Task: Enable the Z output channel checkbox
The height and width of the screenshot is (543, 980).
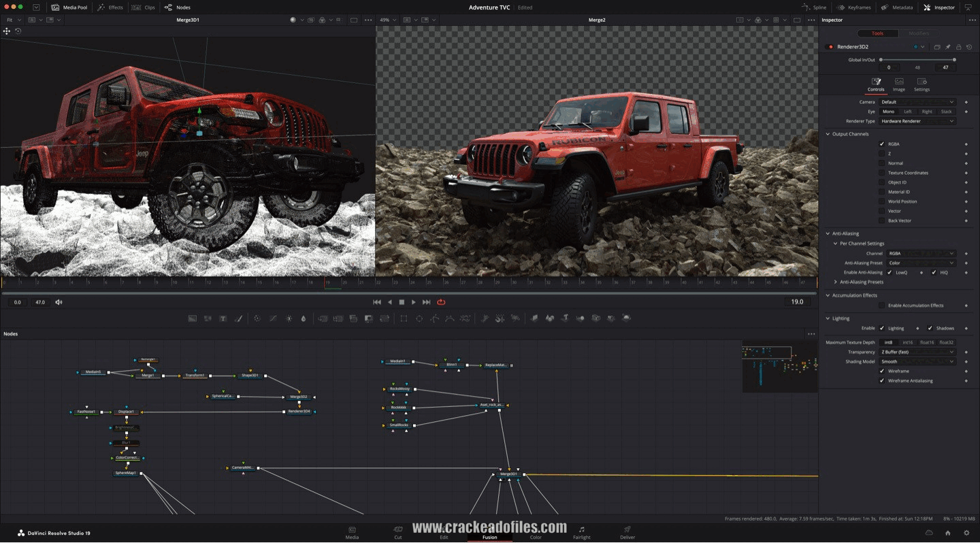Action: click(x=882, y=154)
